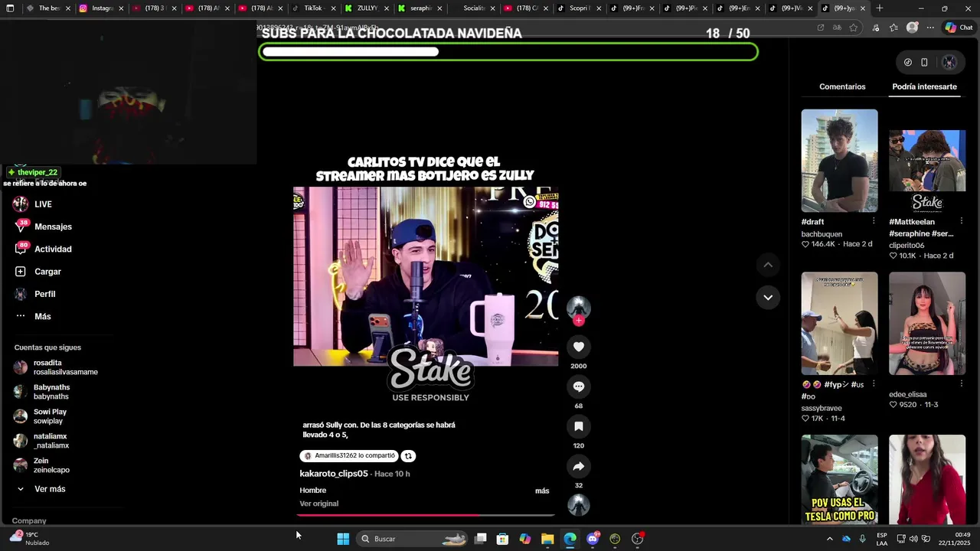Open the edee_elisaa video thumbnail
This screenshot has width=980, height=551.
927,324
